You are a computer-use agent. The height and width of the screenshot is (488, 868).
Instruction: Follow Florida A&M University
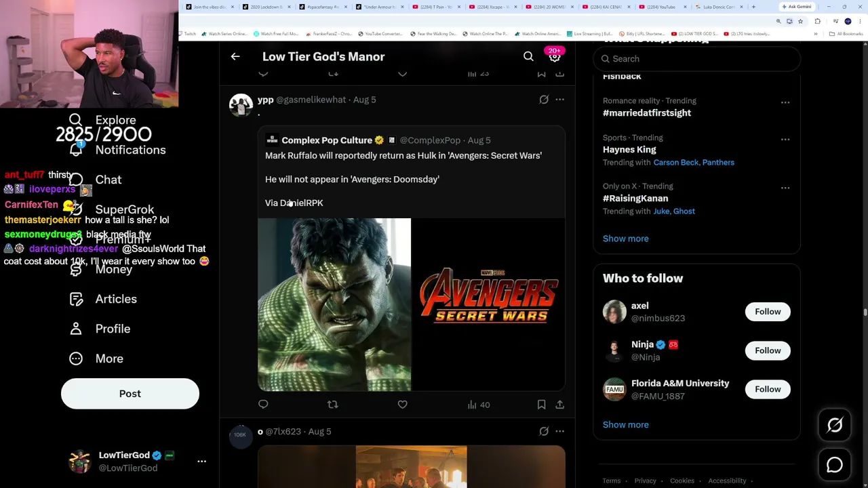[x=768, y=389]
